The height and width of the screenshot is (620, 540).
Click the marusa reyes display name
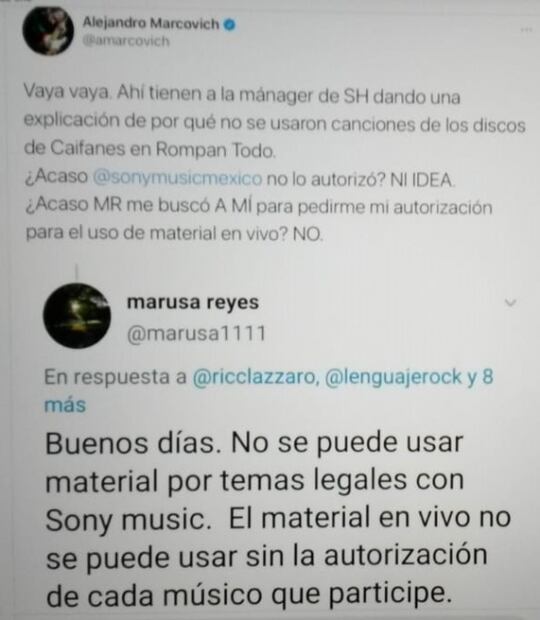193,302
